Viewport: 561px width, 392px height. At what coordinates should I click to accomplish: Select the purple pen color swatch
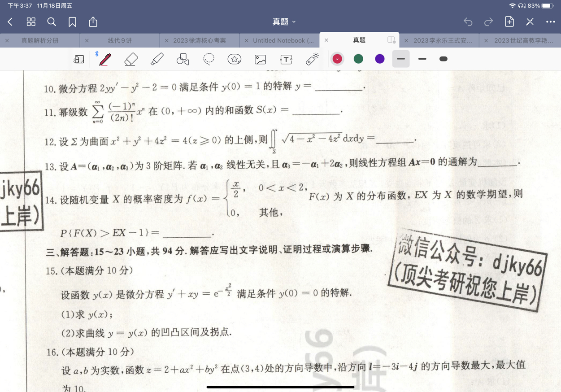click(379, 59)
